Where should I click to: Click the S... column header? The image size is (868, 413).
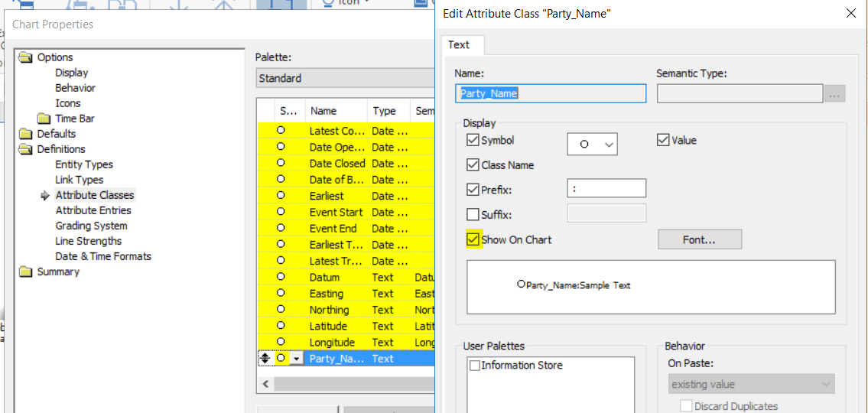pyautogui.click(x=290, y=111)
